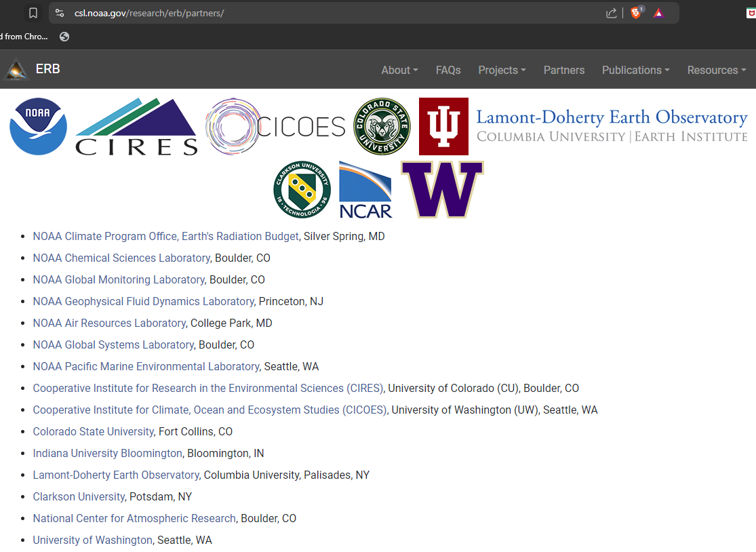Screen dimensions: 756x552
Task: Expand the About dropdown menu
Action: pos(399,70)
